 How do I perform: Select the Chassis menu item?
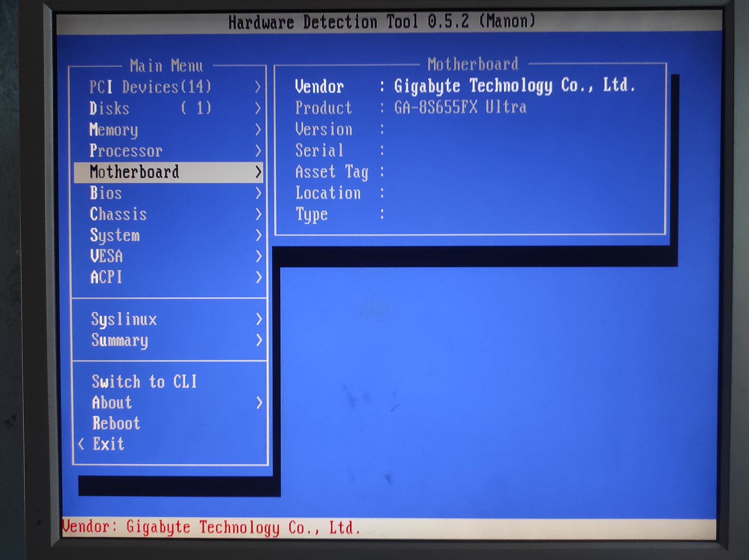(x=118, y=214)
